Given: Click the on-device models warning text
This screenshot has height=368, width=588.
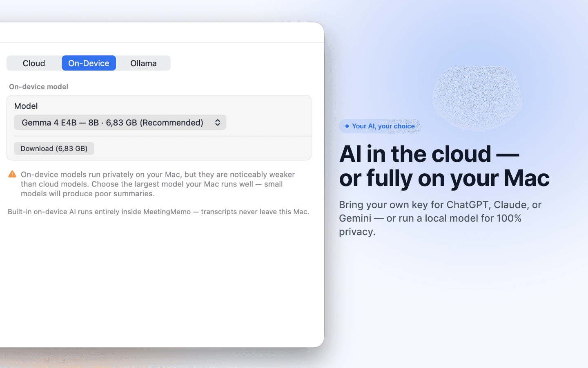Looking at the screenshot, I should [x=158, y=184].
